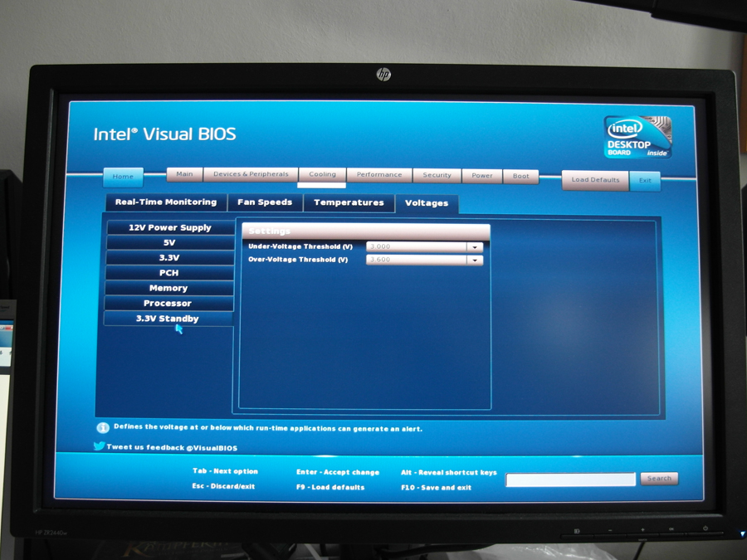
Task: Select the PCH voltage entry
Action: tap(168, 273)
